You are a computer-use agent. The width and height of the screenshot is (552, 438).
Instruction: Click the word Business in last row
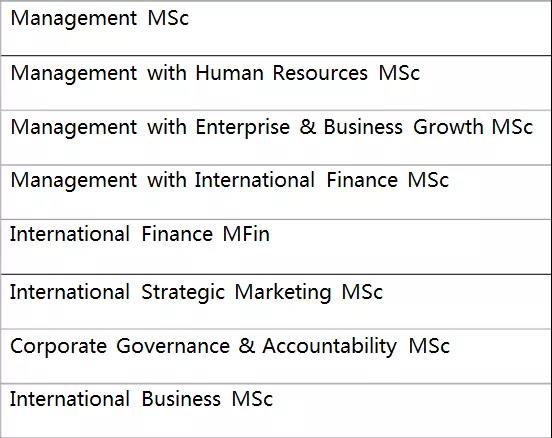[x=181, y=399]
